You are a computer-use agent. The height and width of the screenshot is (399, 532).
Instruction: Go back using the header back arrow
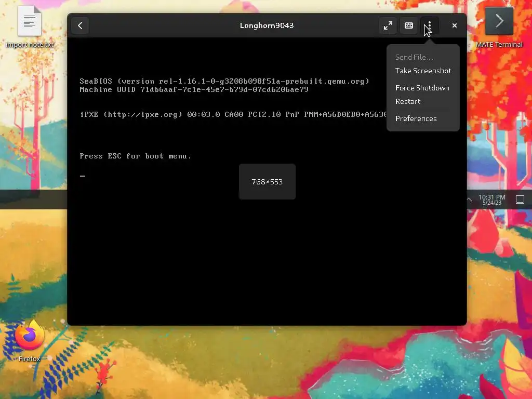point(80,25)
